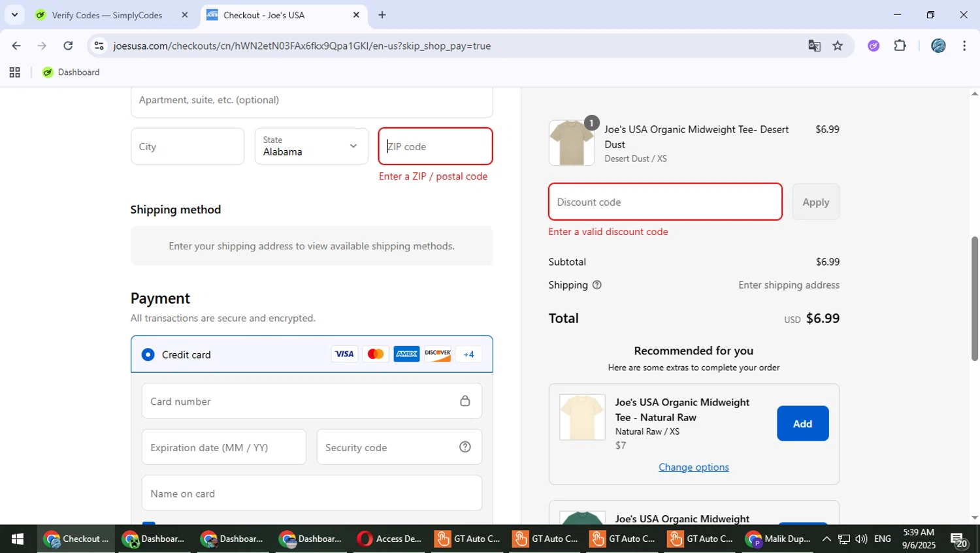Viewport: 980px width, 553px height.
Task: Click the page vertical scrollbar
Action: 974,298
